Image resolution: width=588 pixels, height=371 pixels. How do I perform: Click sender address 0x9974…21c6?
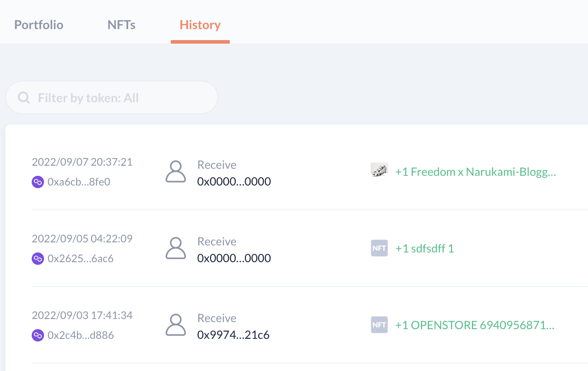tap(233, 335)
